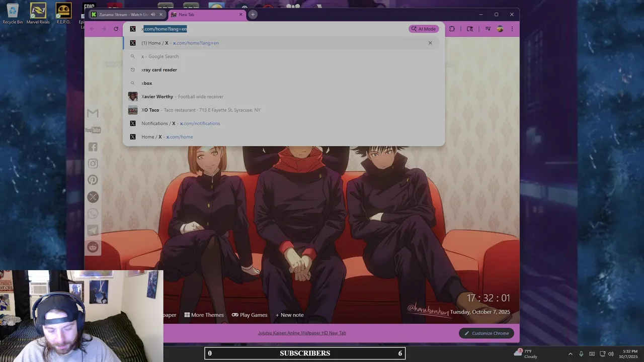
Task: Click the tab search icon in toolbar
Action: [x=469, y=29]
